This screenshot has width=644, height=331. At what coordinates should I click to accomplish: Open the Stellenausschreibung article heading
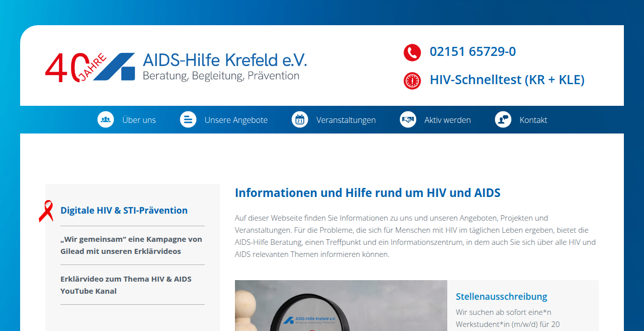pos(502,296)
